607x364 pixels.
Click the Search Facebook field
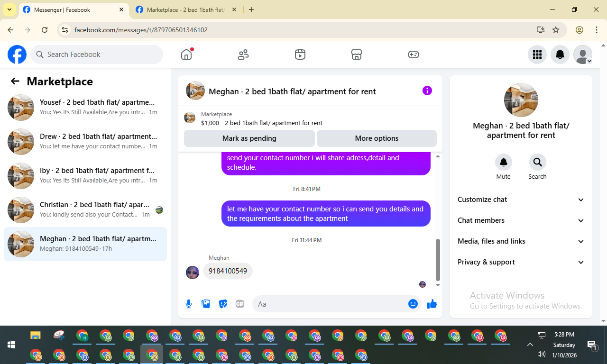coord(97,55)
